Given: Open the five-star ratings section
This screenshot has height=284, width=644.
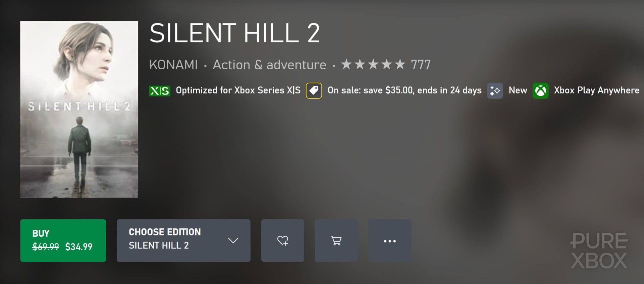Looking at the screenshot, I should point(373,64).
